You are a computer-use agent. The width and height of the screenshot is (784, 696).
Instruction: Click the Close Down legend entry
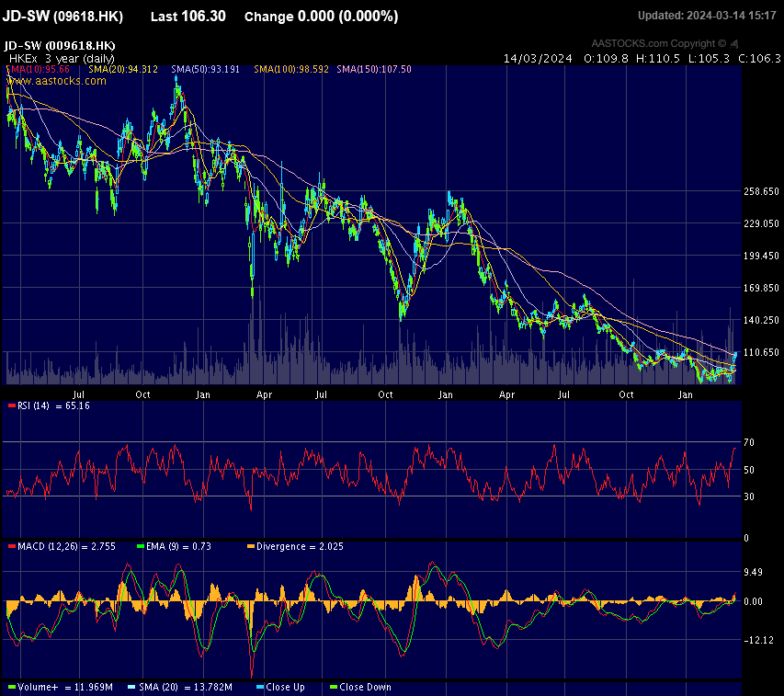(360, 687)
